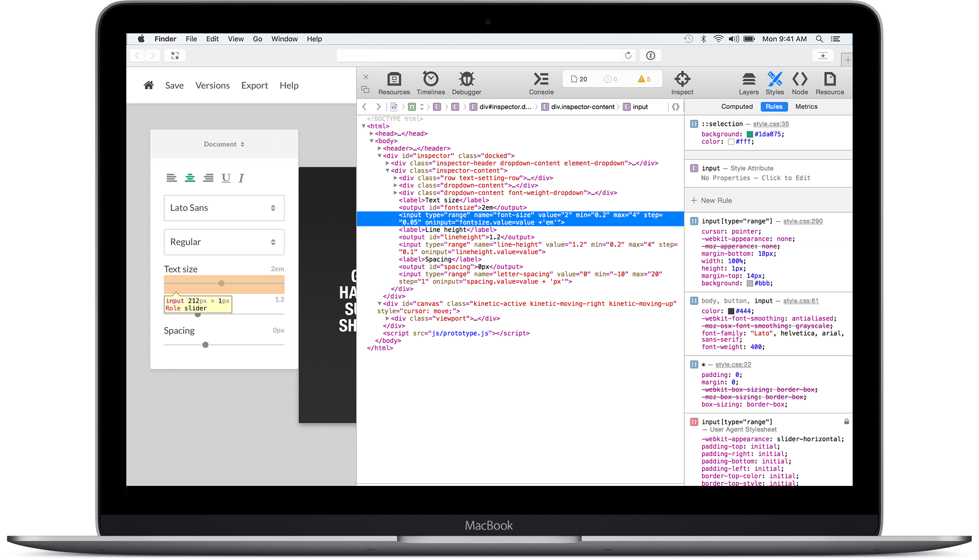Image resolution: width=979 pixels, height=560 pixels.
Task: Align text left
Action: click(x=172, y=178)
